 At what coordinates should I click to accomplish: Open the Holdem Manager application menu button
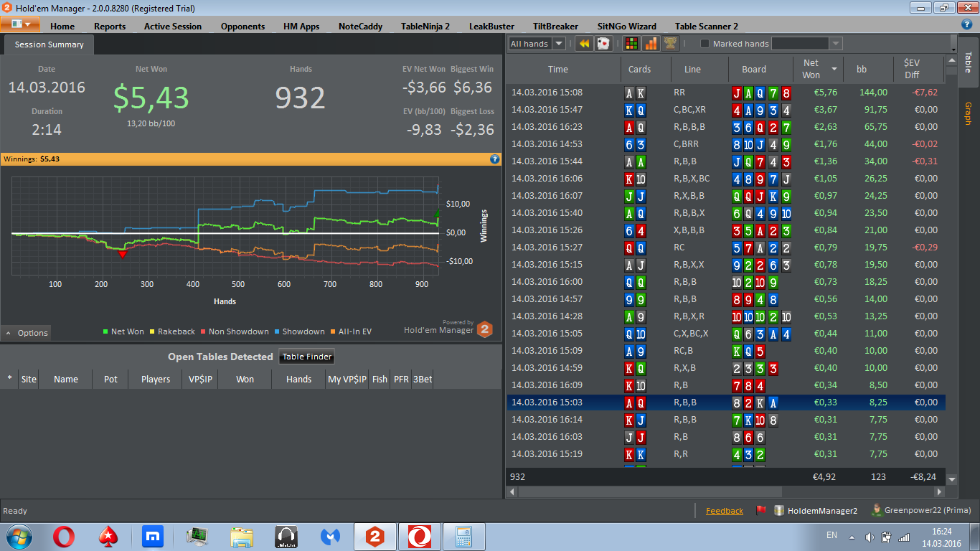[20, 24]
